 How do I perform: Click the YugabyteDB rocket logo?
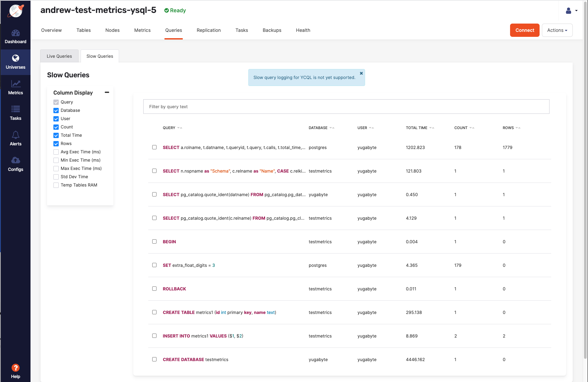click(15, 11)
